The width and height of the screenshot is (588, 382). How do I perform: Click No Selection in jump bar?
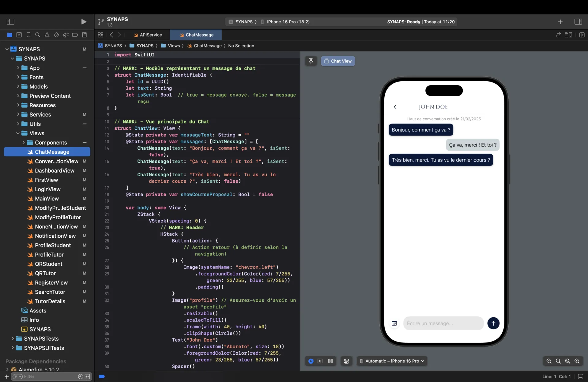(x=241, y=46)
